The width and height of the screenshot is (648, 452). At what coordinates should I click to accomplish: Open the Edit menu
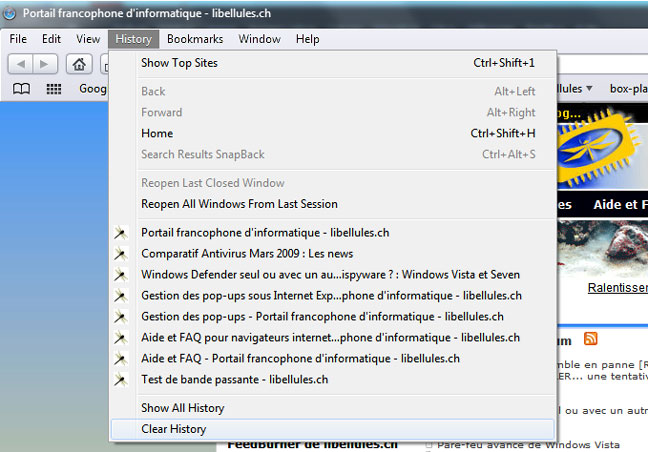[x=51, y=39]
